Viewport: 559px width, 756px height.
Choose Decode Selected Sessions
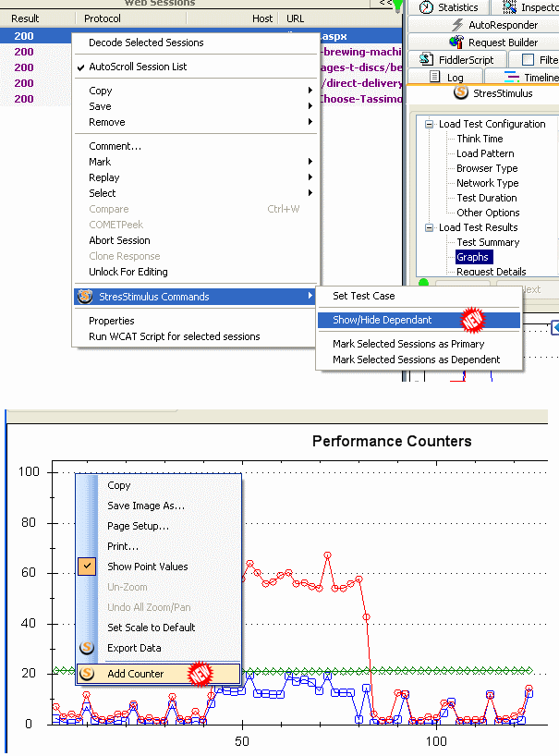pos(146,43)
